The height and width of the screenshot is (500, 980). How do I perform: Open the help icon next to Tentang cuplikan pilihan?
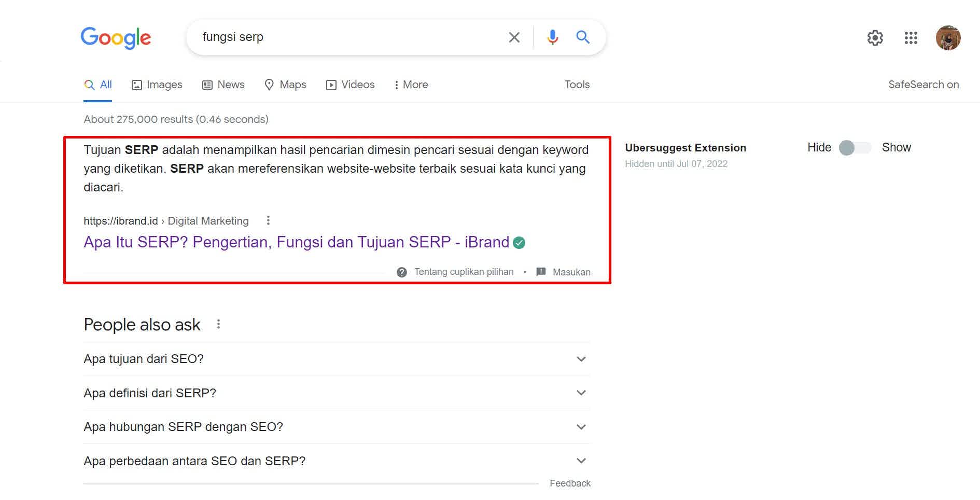[x=402, y=271]
